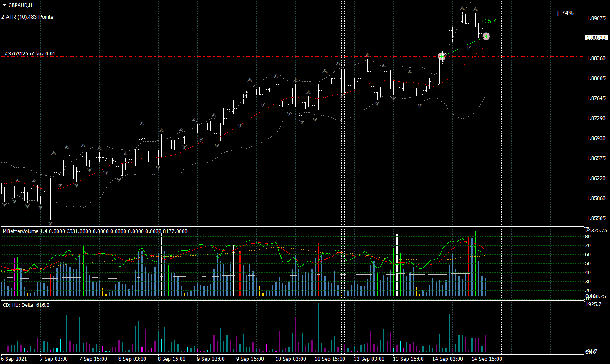Viewport: 610px width, 364px height.
Task: Click the buy entry marker on the order line
Action: tap(442, 56)
